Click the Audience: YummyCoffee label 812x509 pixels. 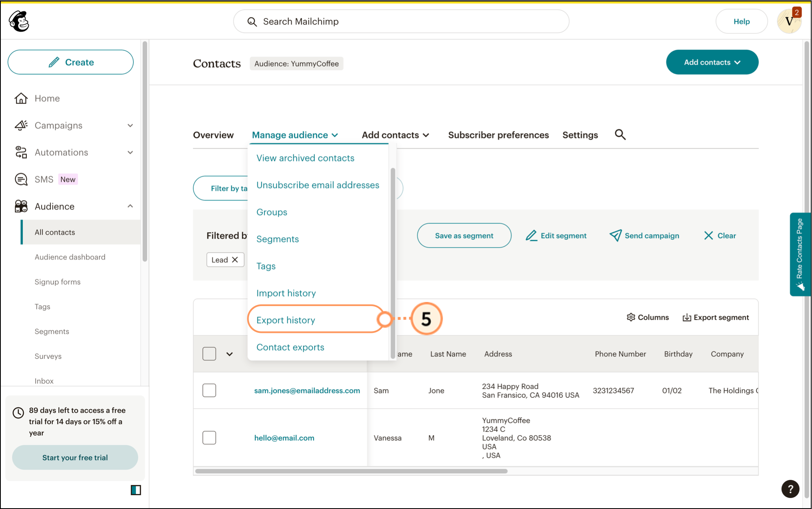point(296,64)
